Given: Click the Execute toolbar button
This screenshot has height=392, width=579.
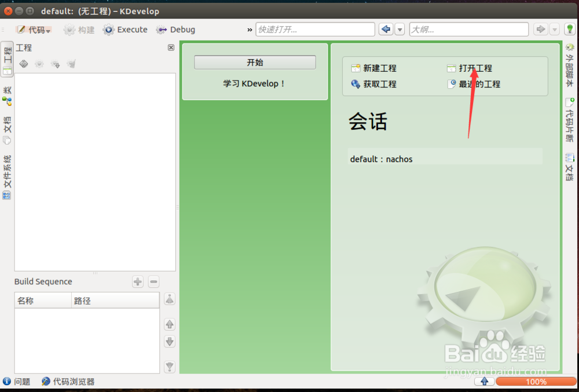Looking at the screenshot, I should (125, 30).
